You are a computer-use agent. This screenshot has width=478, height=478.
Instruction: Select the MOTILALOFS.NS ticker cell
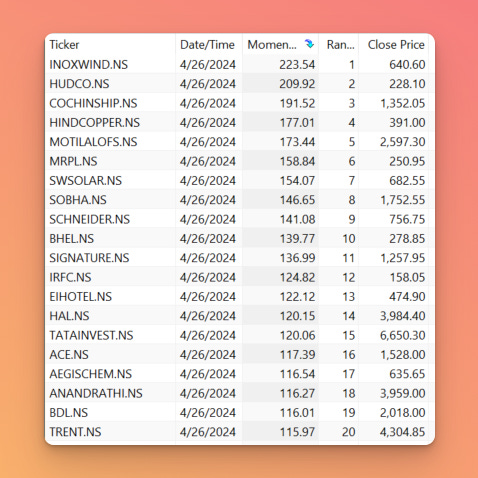pyautogui.click(x=93, y=142)
